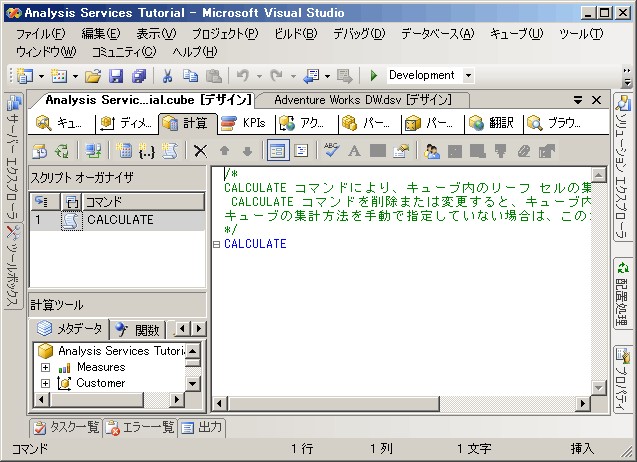Click the Change User icon in calculations toolbar

coord(431,151)
